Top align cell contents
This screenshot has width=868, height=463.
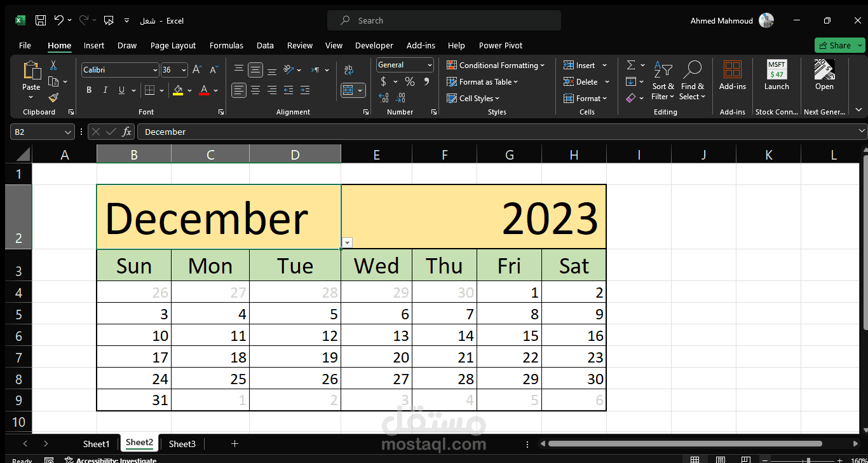tap(239, 69)
